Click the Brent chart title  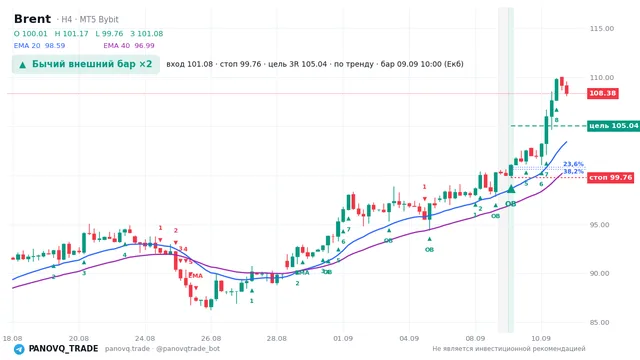[32, 19]
